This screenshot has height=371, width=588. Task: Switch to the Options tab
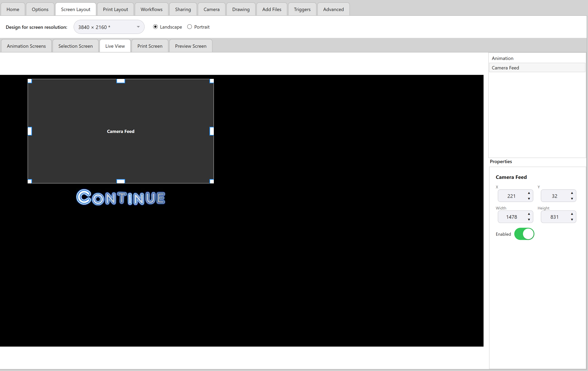(40, 9)
